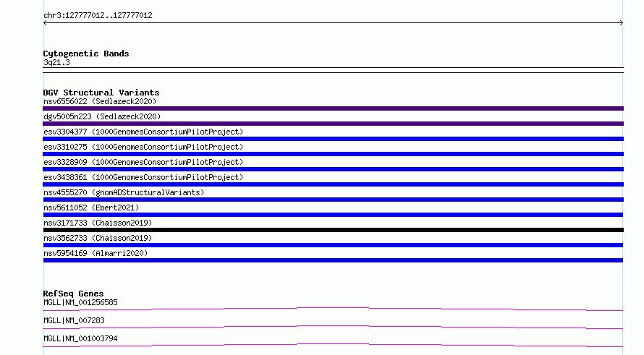This screenshot has height=355, width=644.
Task: Click the blue esv3328909 variant bar
Action: click(333, 169)
